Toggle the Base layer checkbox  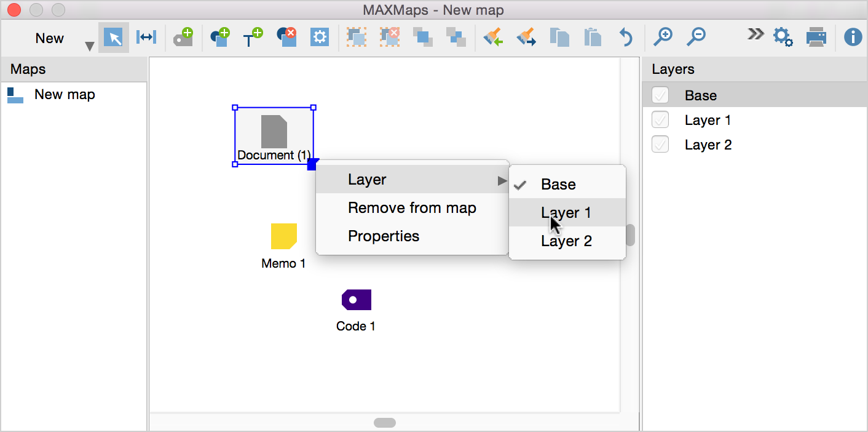[660, 95]
